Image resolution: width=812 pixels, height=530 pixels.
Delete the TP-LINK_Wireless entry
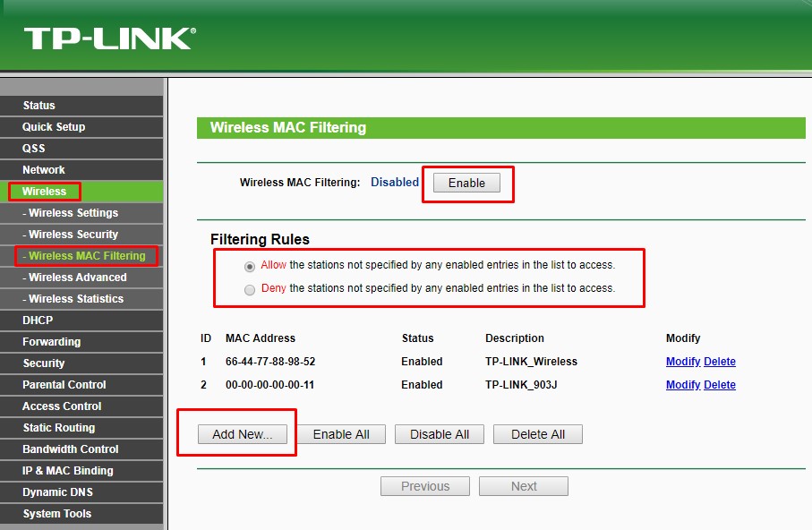click(720, 362)
